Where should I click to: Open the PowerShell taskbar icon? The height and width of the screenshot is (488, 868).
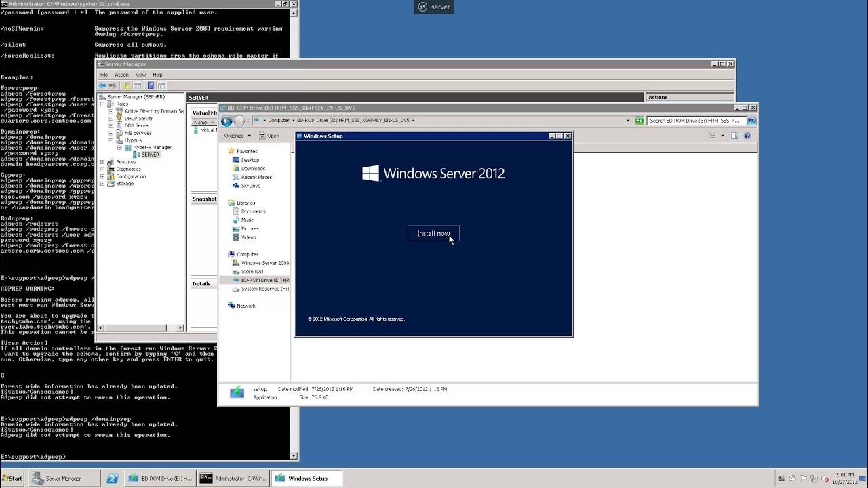(113, 479)
